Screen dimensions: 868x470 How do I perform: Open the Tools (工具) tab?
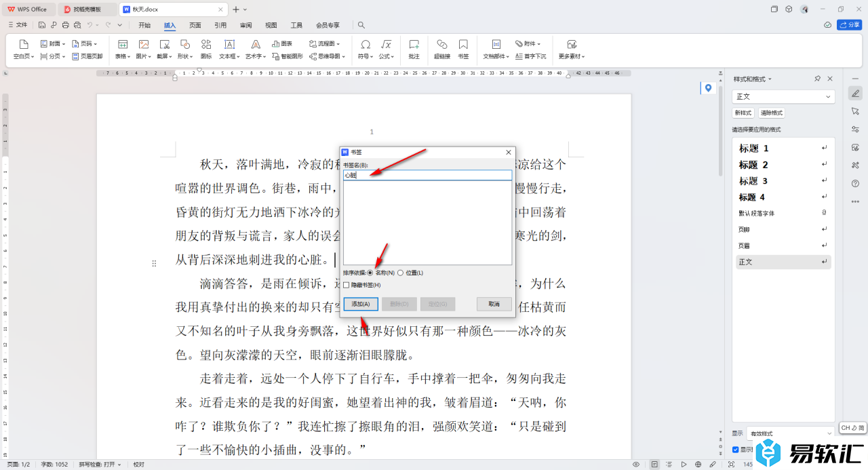coord(296,25)
